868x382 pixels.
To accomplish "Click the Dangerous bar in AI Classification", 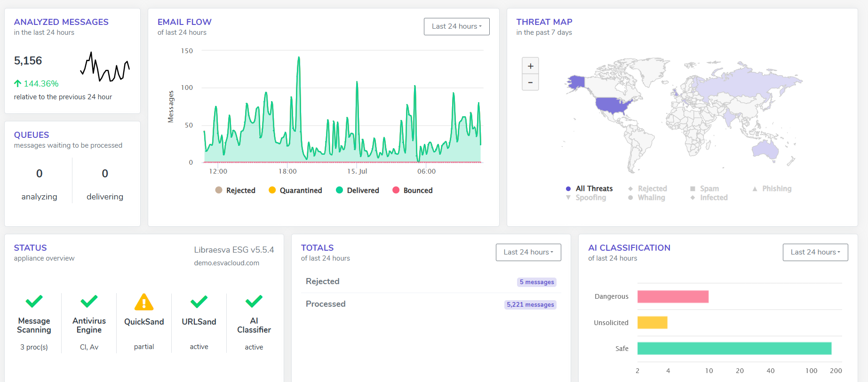I will [673, 296].
